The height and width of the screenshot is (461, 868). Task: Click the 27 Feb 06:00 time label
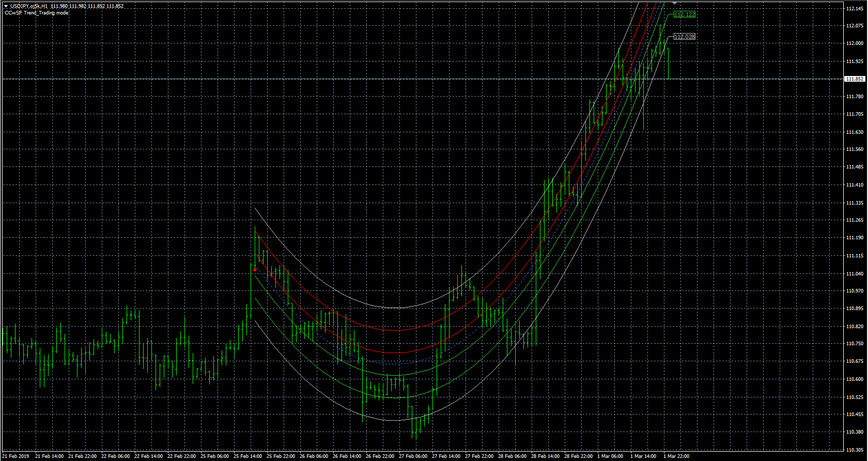[413, 456]
